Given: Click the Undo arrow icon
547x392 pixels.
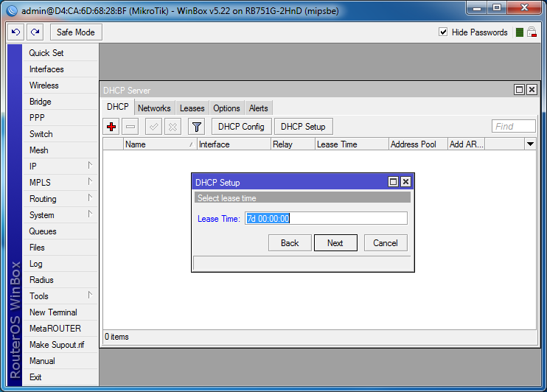Looking at the screenshot, I should click(x=16, y=32).
